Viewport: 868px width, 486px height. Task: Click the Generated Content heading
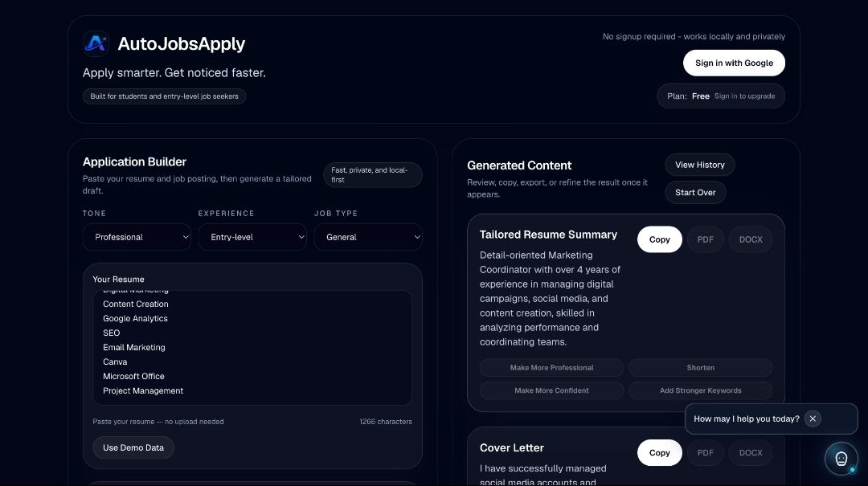(519, 165)
